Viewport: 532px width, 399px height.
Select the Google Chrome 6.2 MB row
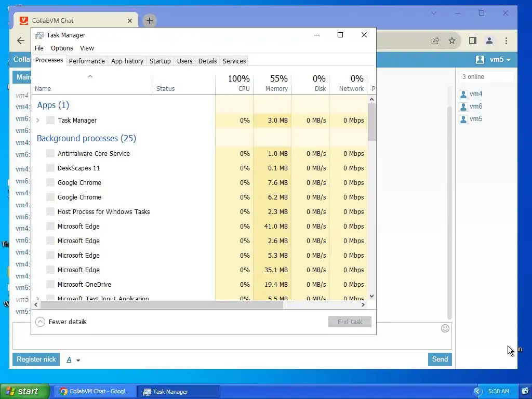[200, 197]
